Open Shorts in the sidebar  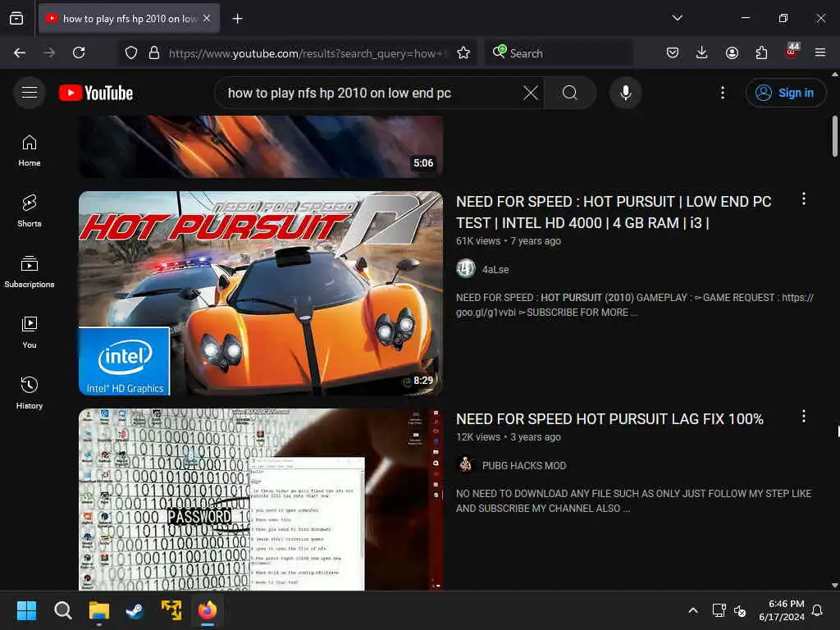click(x=30, y=211)
